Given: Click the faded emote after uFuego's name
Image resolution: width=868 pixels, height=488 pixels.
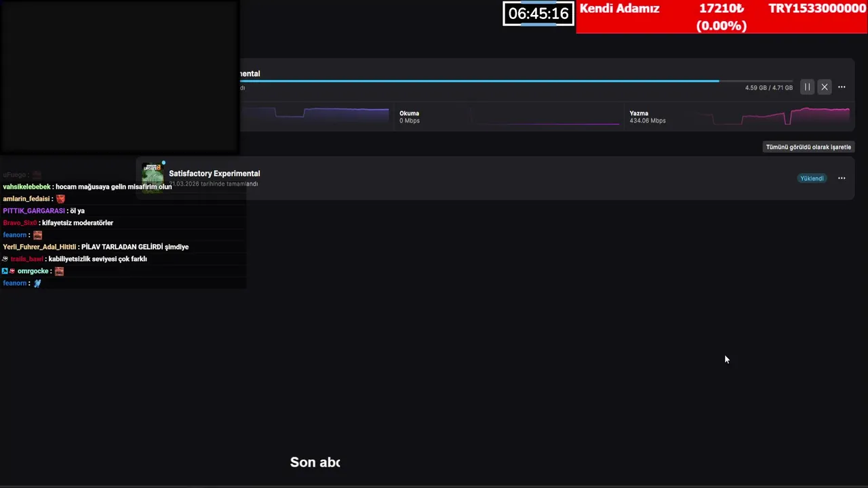Looking at the screenshot, I should 37,175.
